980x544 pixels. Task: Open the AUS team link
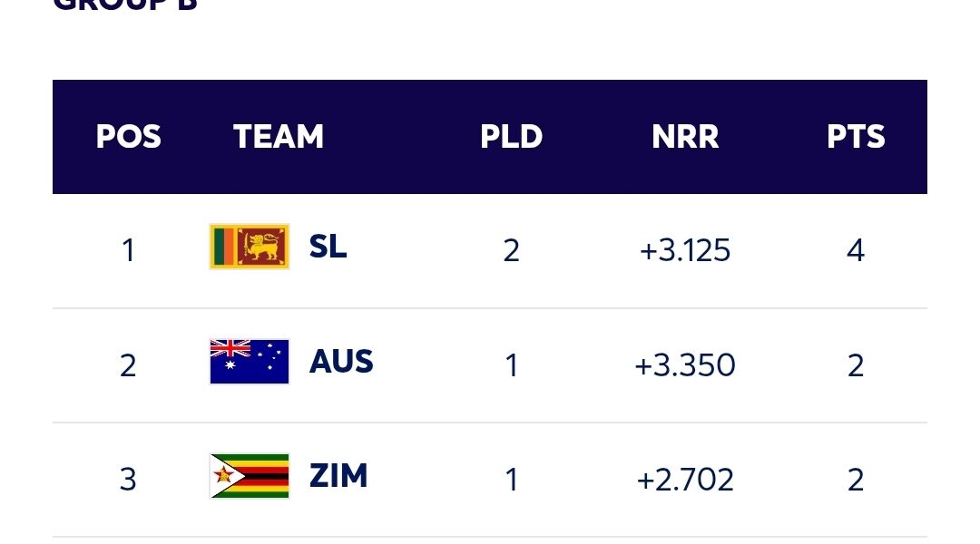(341, 362)
